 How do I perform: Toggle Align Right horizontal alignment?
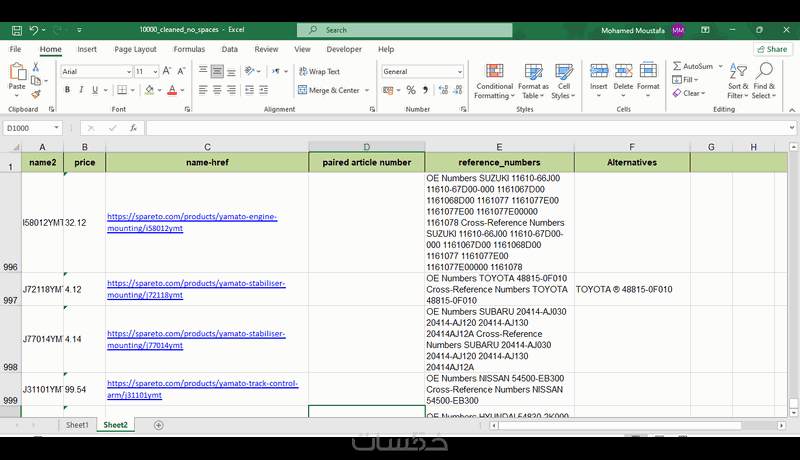tap(232, 90)
